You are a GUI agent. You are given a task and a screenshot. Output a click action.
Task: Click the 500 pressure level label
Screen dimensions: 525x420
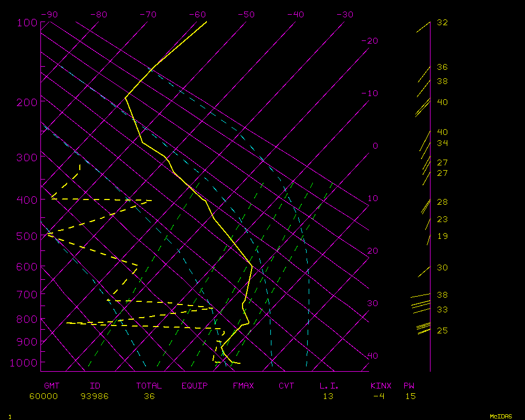click(27, 236)
